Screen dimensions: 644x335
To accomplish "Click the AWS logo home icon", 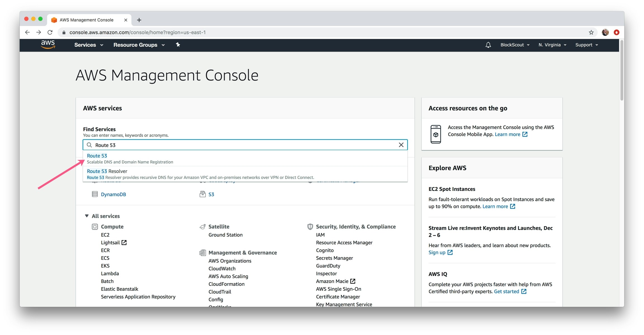I will click(48, 44).
